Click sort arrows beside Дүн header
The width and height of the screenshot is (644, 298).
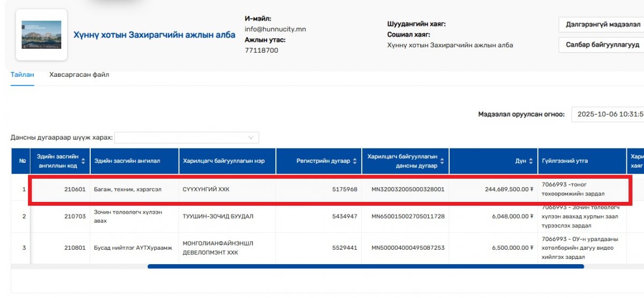[531, 161]
